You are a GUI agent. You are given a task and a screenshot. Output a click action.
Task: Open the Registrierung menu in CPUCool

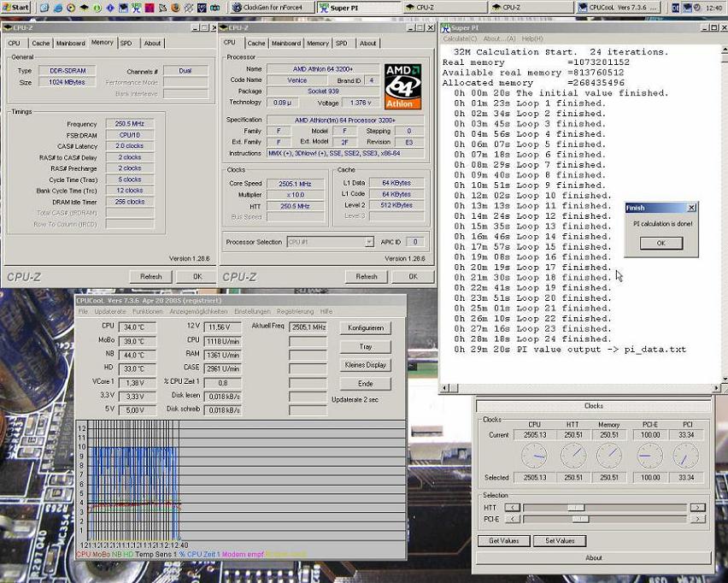pos(295,311)
